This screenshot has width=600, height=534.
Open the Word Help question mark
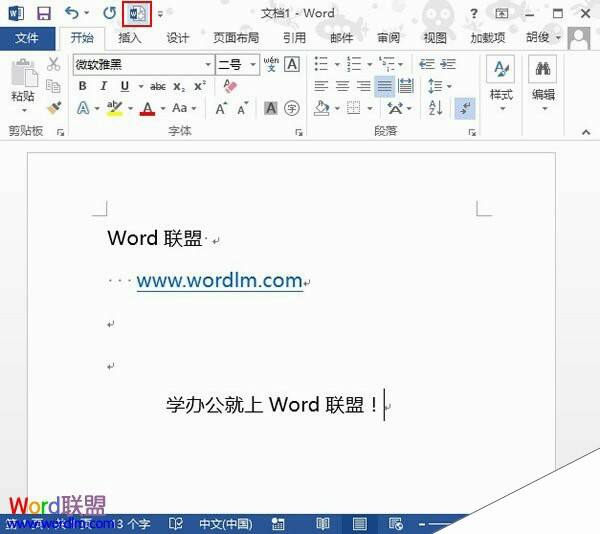474,14
